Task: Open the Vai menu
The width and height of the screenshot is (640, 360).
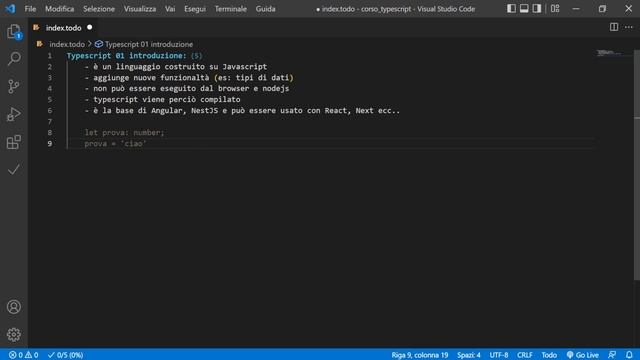Action: tap(170, 9)
